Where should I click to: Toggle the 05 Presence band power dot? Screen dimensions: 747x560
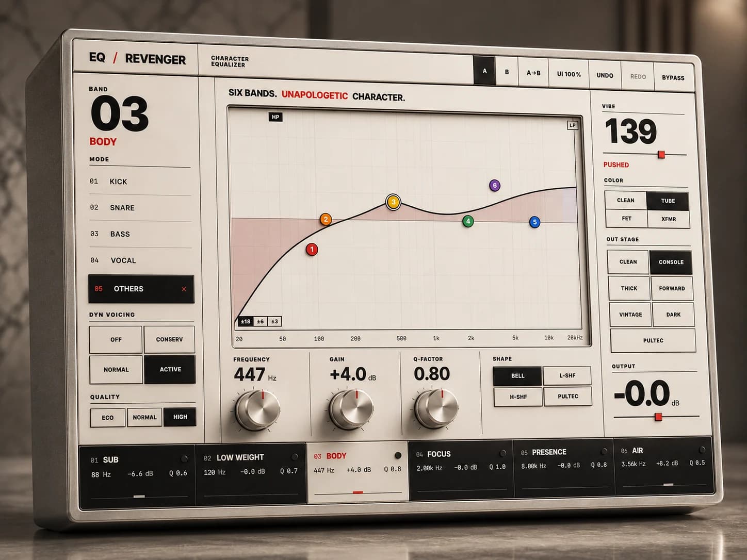point(604,451)
